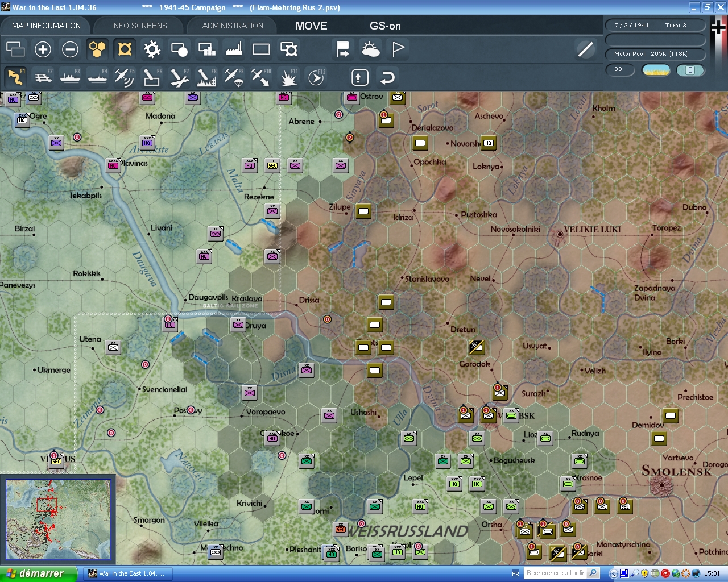The height and width of the screenshot is (582, 728).
Task: Click the German flag side indicator
Action: (x=719, y=27)
